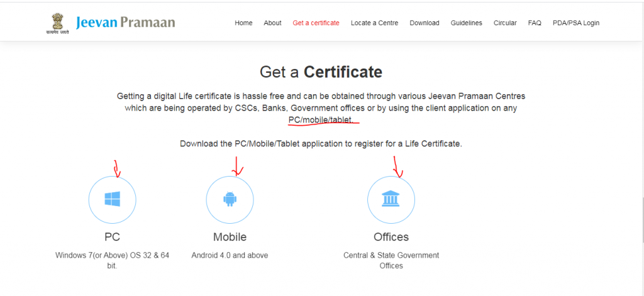Click the page vertical scrollbar thumb

(641, 220)
